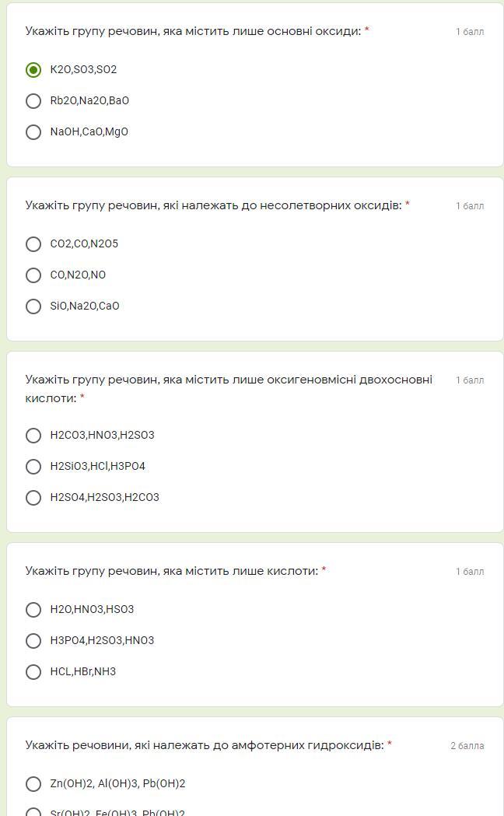Pick CO2,CO,N2O5 radio button

[33, 244]
